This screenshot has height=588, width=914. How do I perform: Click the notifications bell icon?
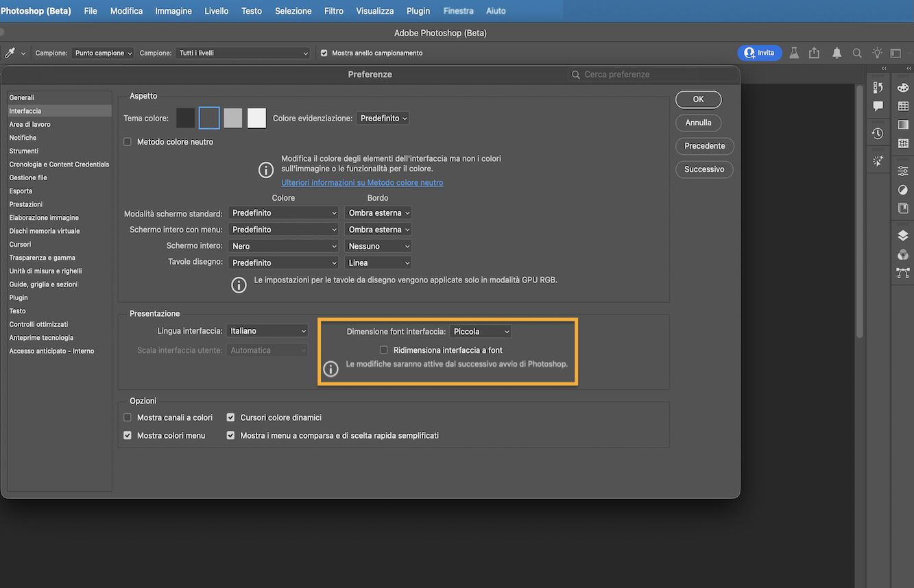pyautogui.click(x=836, y=52)
